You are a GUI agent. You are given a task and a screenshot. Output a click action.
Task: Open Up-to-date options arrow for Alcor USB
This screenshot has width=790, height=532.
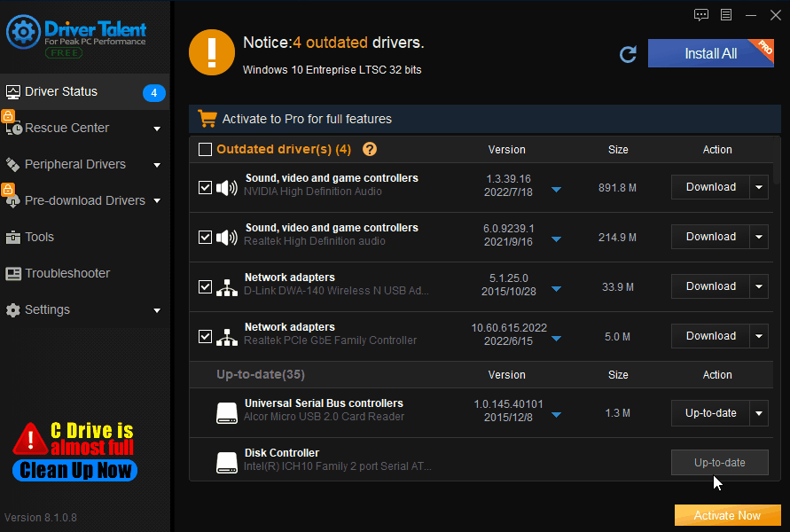759,413
